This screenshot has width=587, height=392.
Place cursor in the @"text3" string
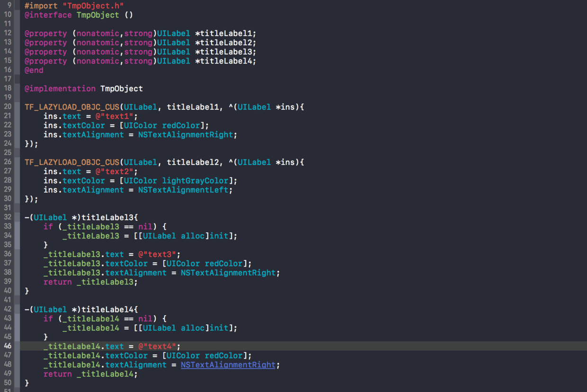pyautogui.click(x=159, y=255)
